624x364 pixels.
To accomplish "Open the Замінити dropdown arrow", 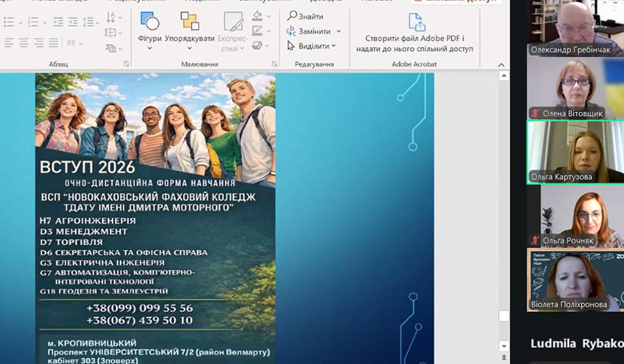I will (338, 32).
